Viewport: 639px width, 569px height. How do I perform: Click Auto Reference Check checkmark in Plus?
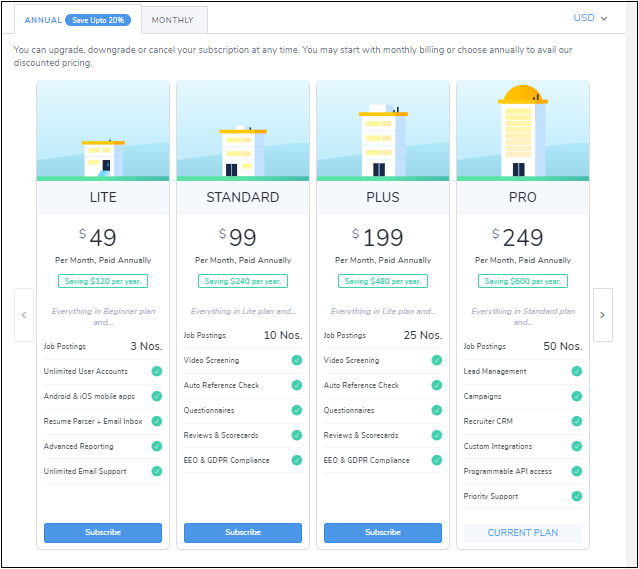436,385
